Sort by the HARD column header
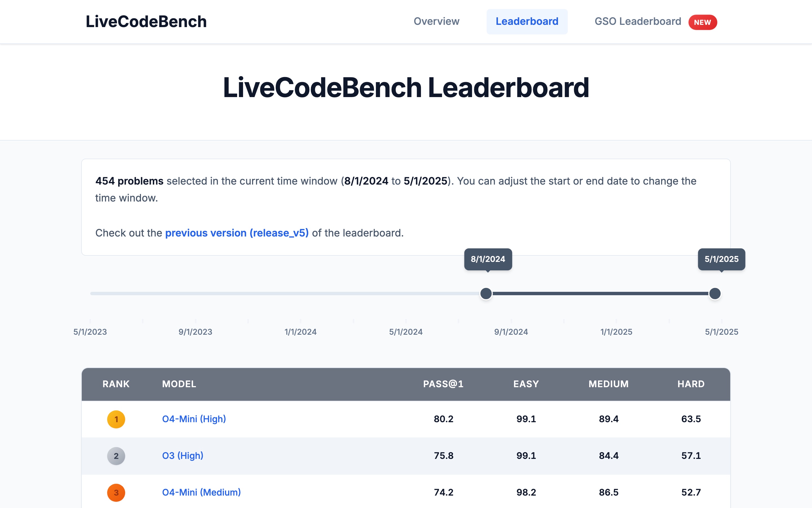812x508 pixels. (x=691, y=384)
